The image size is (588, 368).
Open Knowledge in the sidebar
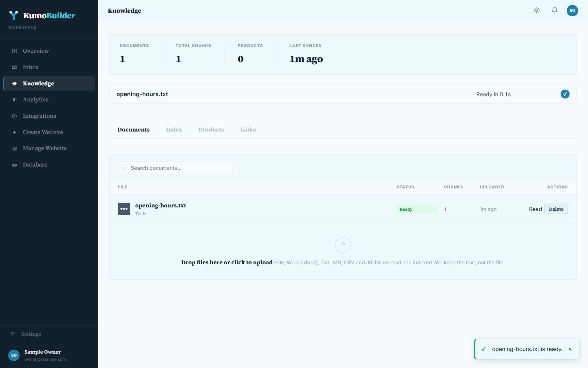(x=49, y=83)
